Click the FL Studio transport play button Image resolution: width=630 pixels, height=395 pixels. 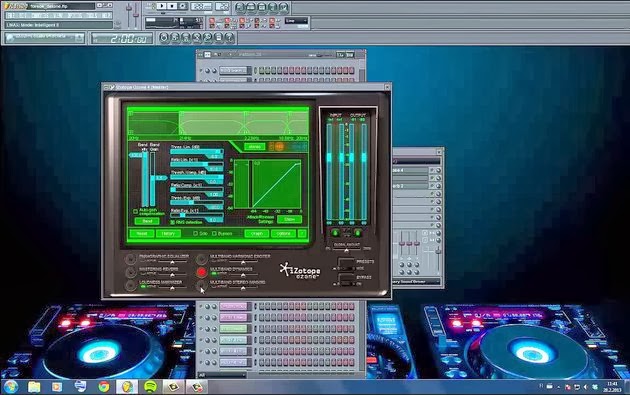pyautogui.click(x=162, y=6)
